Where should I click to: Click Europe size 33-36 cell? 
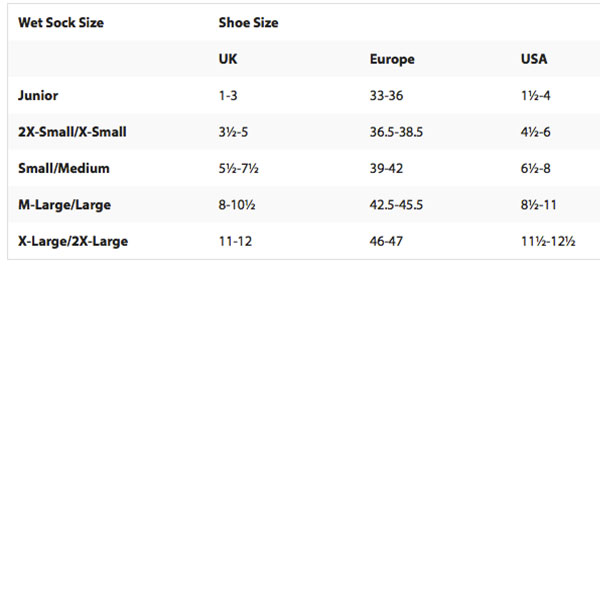pos(386,96)
